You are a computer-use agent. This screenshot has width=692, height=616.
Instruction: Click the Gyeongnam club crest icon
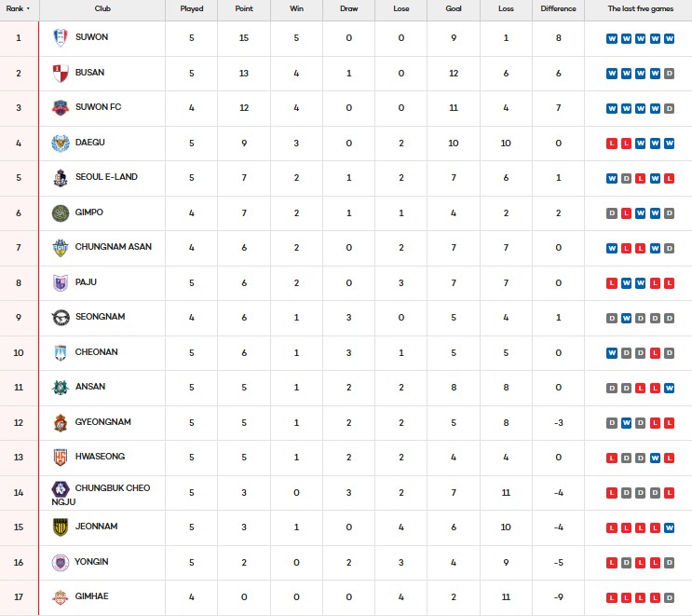pyautogui.click(x=61, y=422)
